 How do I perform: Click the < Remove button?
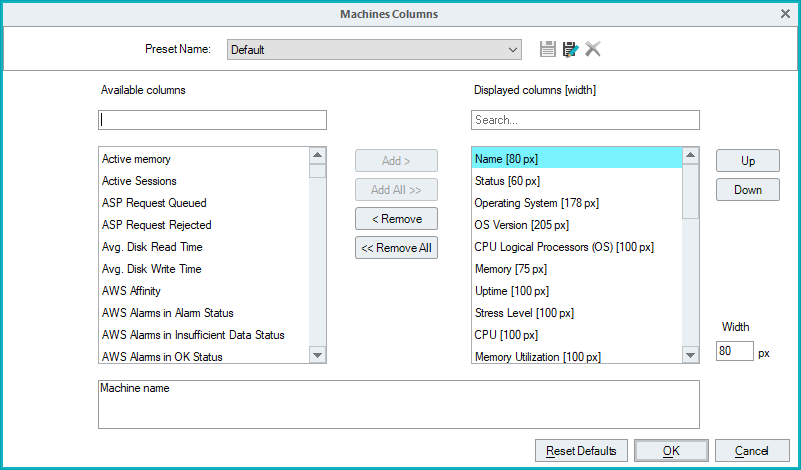(396, 219)
